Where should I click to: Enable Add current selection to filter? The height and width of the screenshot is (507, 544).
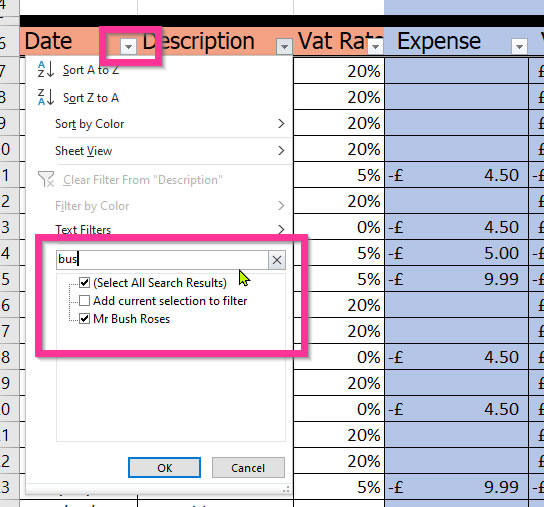tap(84, 301)
